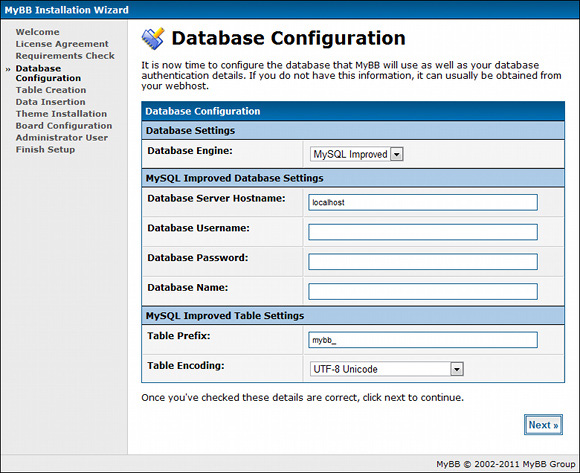Screen dimensions: 580x473
Task: Click the blue Database Configuration table header
Action: pyautogui.click(x=353, y=111)
